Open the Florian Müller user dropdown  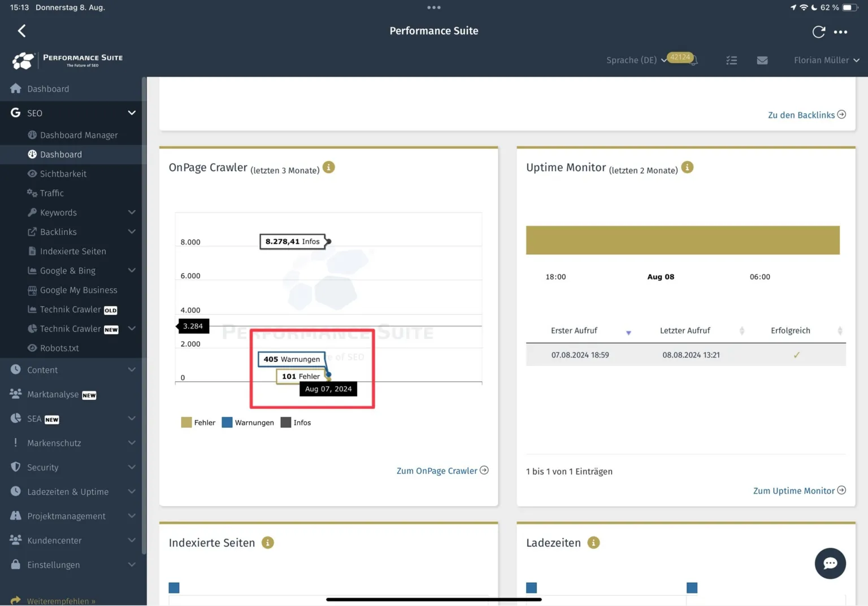[826, 60]
